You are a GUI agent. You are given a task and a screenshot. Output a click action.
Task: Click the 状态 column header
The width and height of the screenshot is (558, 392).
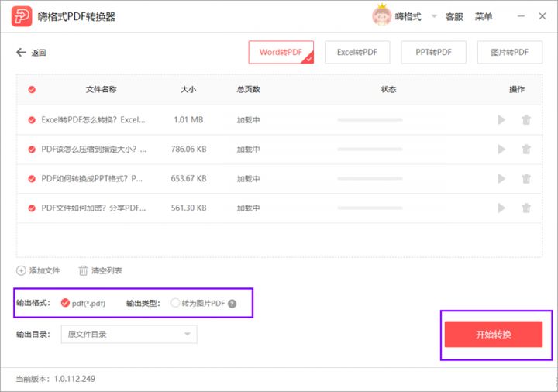point(388,89)
